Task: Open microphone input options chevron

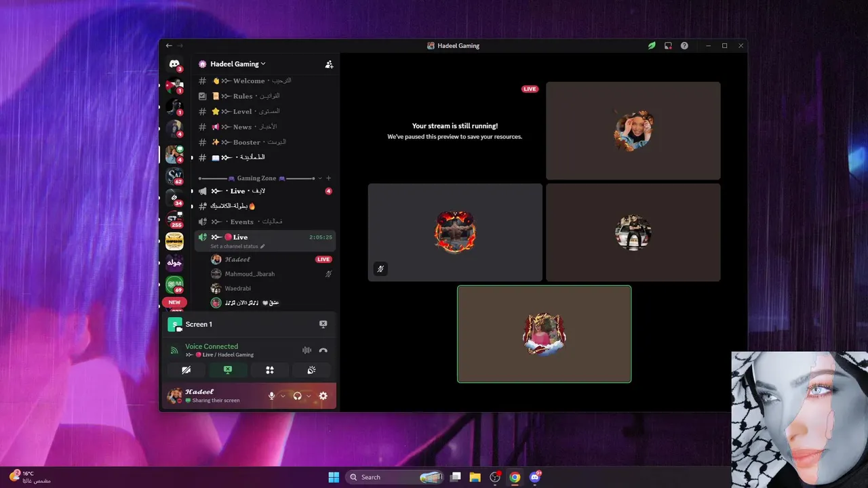Action: [283, 396]
